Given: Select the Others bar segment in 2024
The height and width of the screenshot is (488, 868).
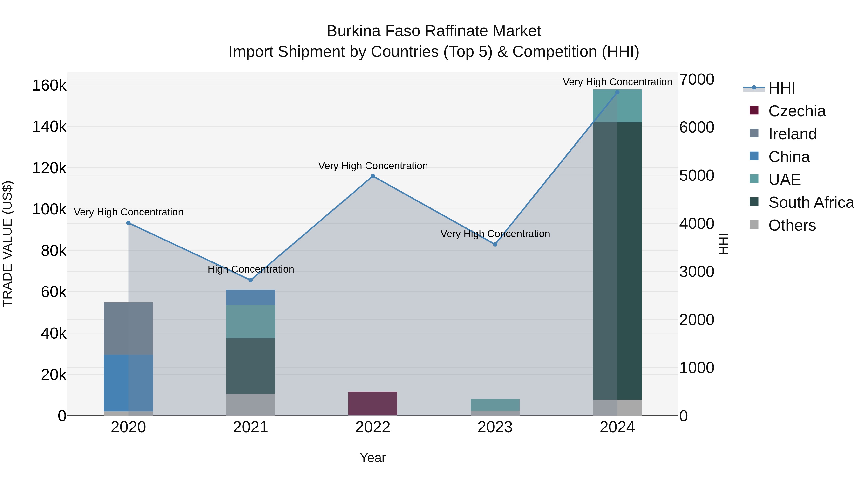Looking at the screenshot, I should click(x=617, y=408).
